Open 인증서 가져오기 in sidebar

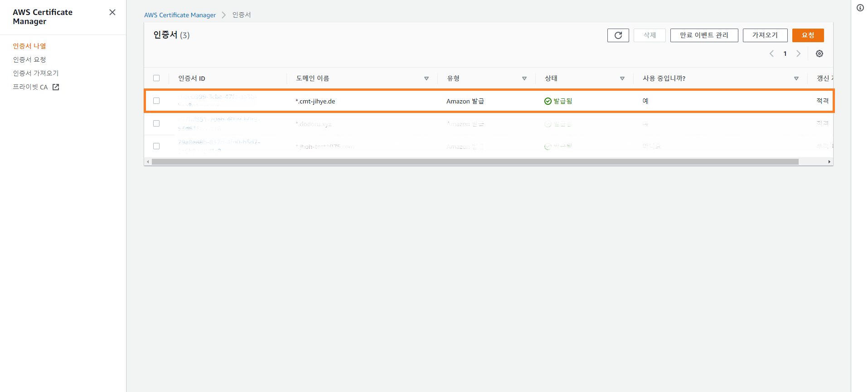click(36, 73)
